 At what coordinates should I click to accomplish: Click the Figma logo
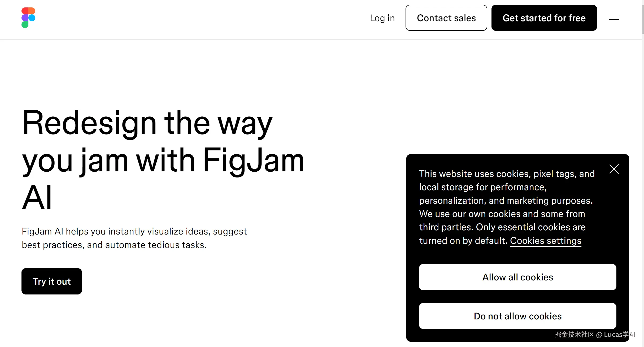click(28, 18)
